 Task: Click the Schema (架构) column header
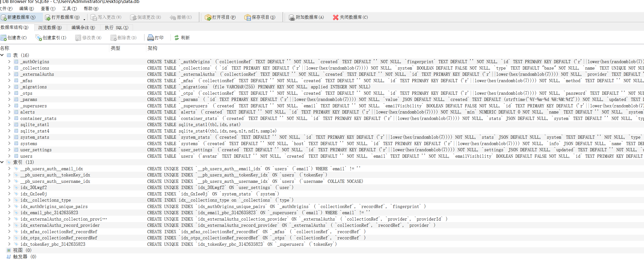pos(152,48)
